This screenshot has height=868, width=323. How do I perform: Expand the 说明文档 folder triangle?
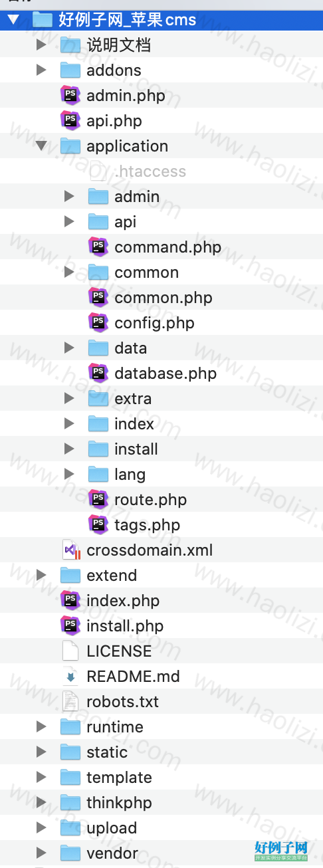point(41,45)
